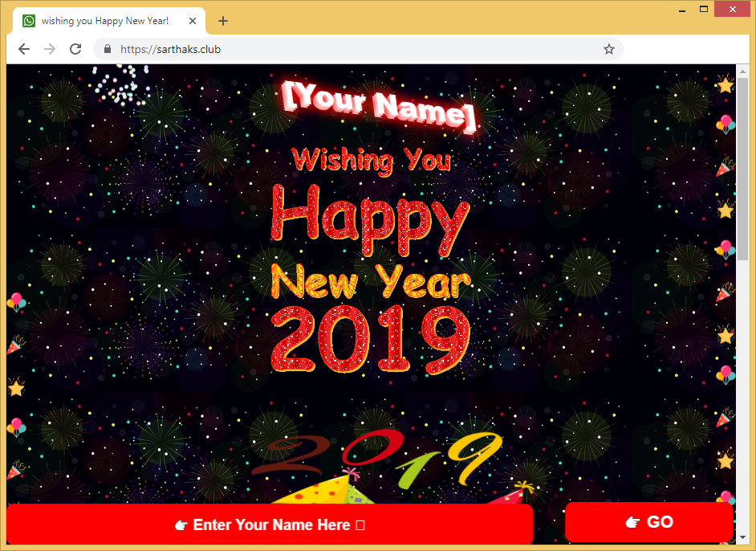The width and height of the screenshot is (756, 551).
Task: Click the browser forward arrow
Action: [x=49, y=49]
